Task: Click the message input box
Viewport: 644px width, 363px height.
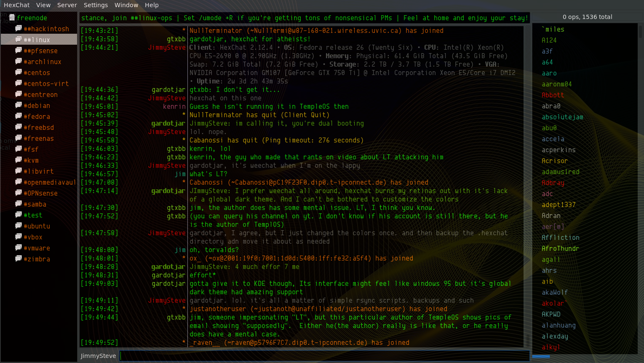Action: (x=324, y=356)
